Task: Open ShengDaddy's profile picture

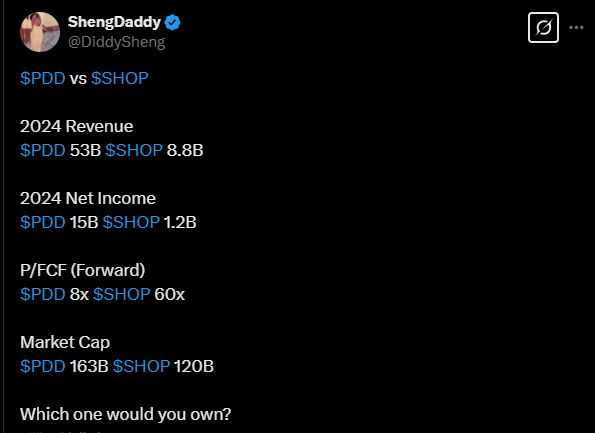Action: coord(40,32)
